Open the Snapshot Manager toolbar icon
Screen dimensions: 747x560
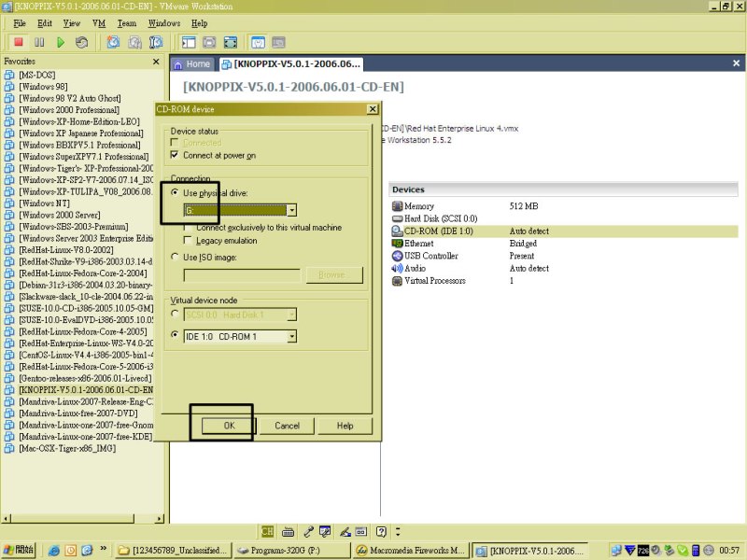click(156, 42)
